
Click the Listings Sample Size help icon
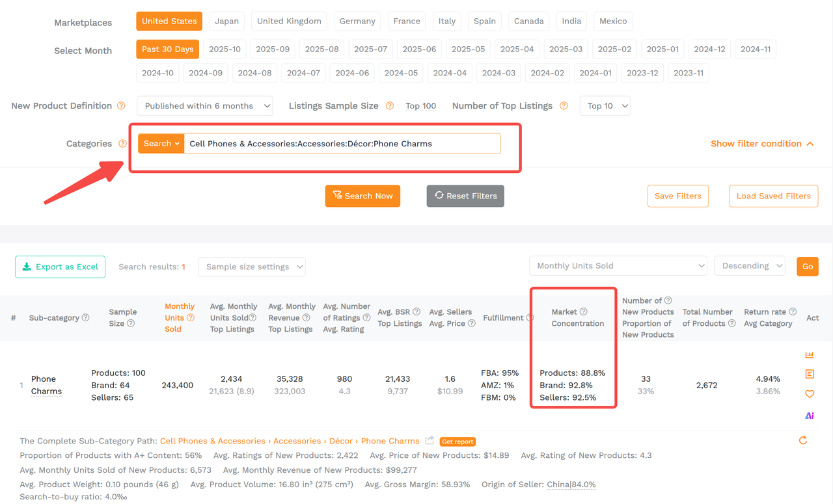point(389,105)
